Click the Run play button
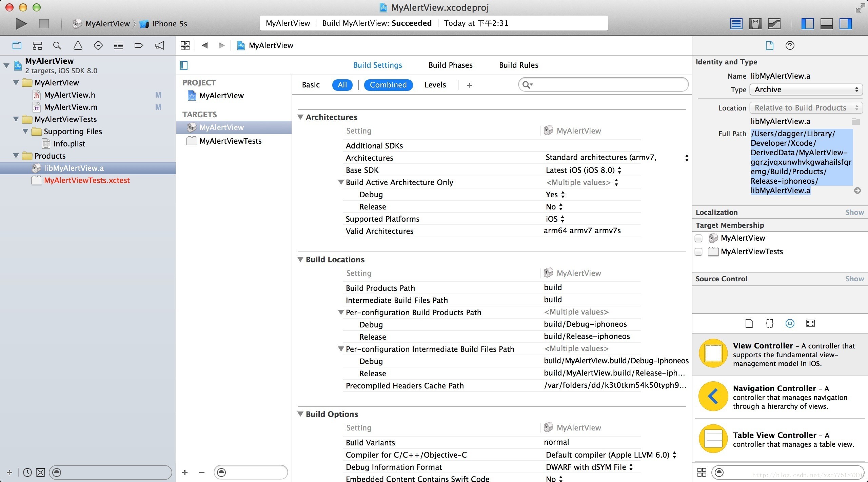 (x=21, y=24)
